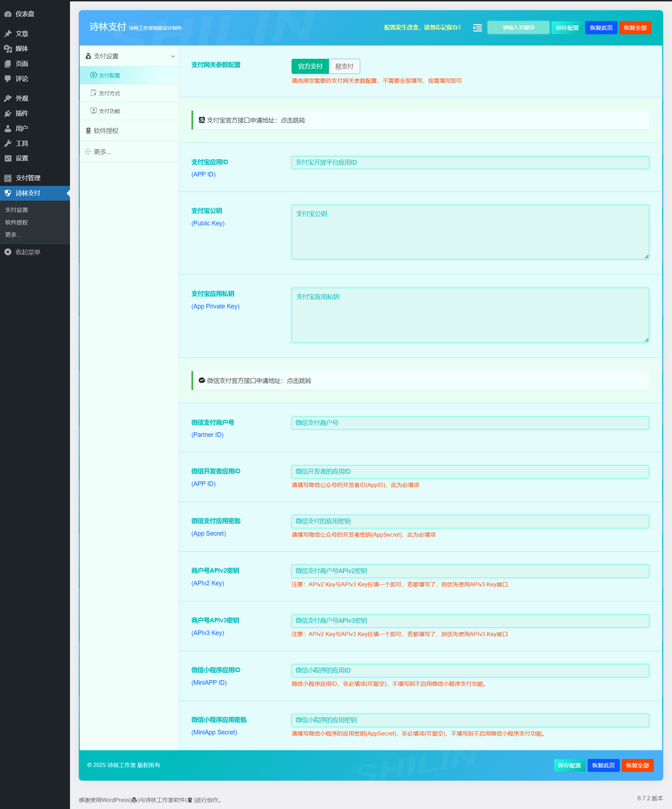The height and width of the screenshot is (809, 672).
Task: Focus the 微信小程序应用密匙 input field
Action: click(x=470, y=720)
